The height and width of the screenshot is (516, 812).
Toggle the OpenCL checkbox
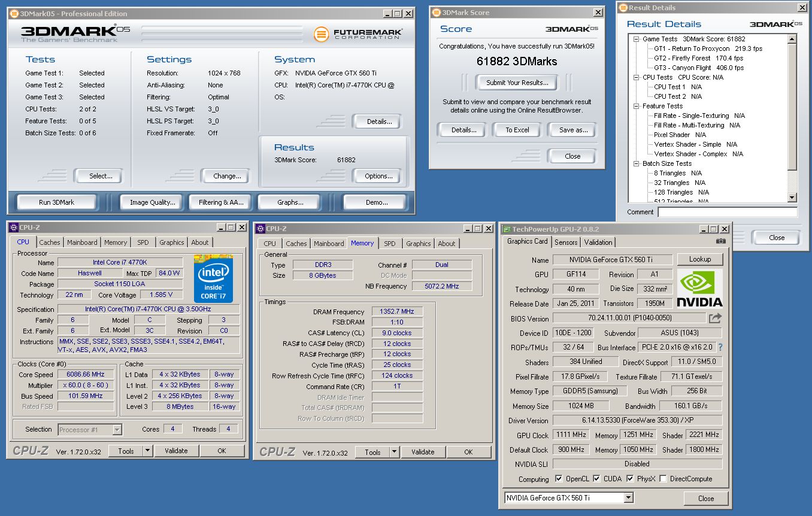559,479
